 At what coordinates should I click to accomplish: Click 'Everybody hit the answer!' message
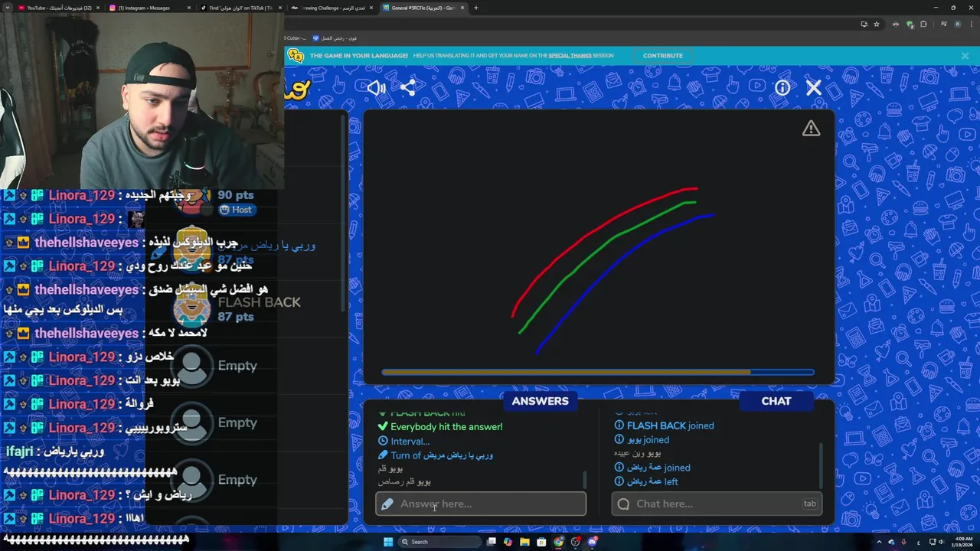pyautogui.click(x=440, y=426)
